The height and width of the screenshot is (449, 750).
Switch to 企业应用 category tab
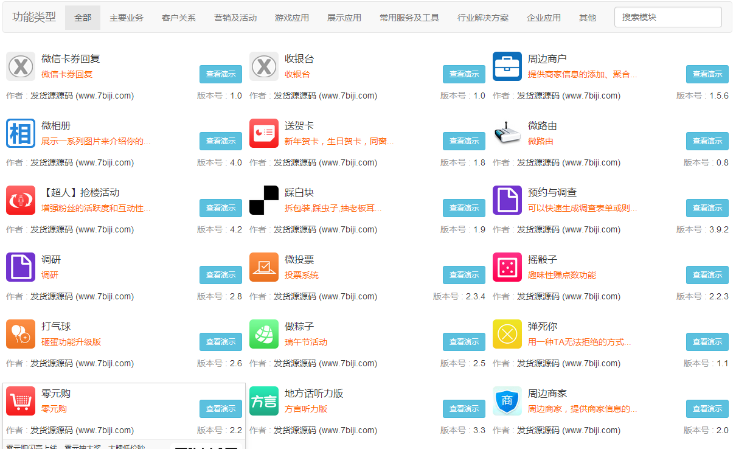click(x=543, y=18)
